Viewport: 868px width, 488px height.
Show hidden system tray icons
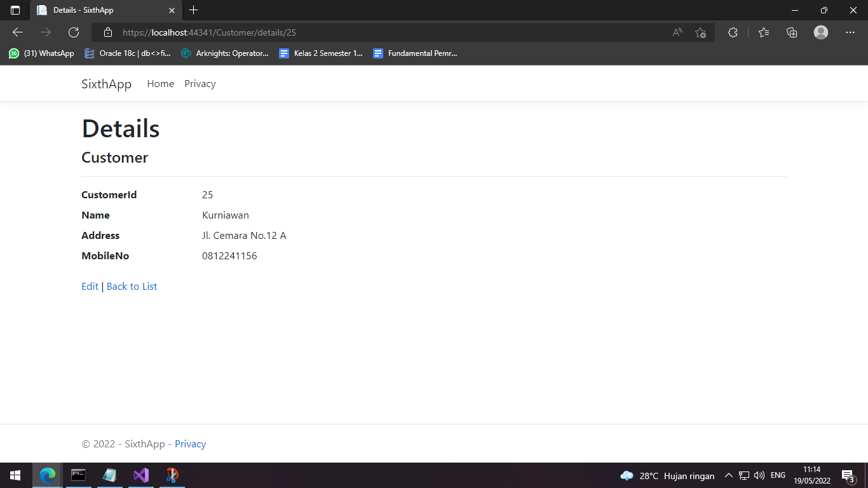click(x=728, y=475)
